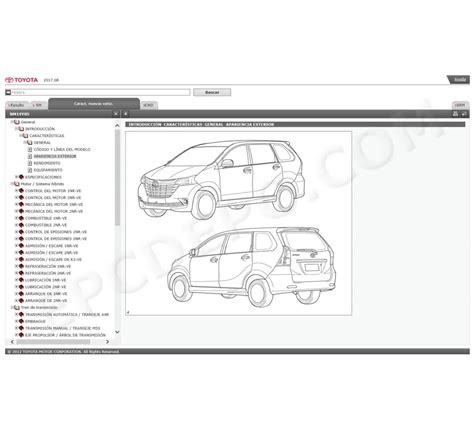The image size is (474, 430).
Task: Click the book icon beside COMBUSTIBLE 2NR-VE
Action: (x=21, y=225)
